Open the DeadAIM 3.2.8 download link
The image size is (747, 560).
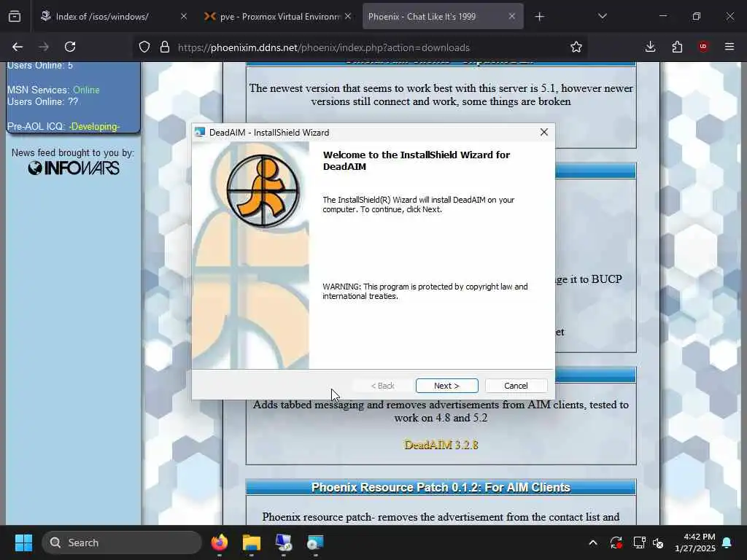tap(441, 445)
